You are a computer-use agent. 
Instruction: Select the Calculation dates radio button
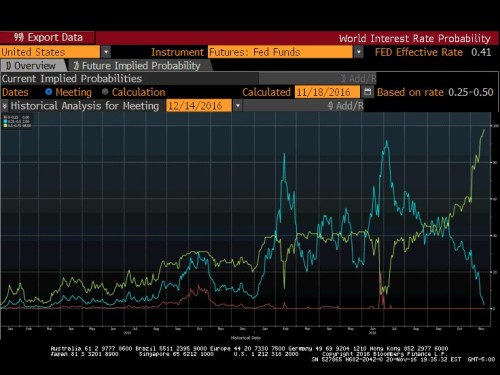tap(105, 92)
